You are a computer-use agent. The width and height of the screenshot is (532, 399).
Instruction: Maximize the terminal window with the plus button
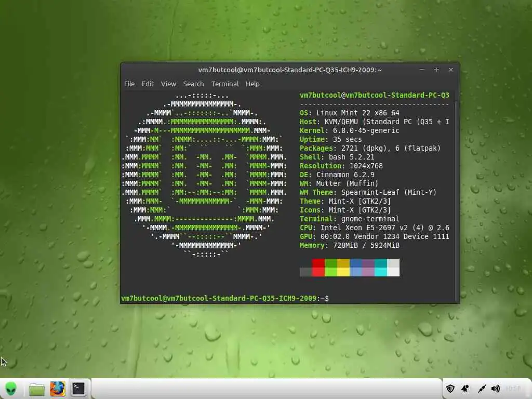point(436,70)
